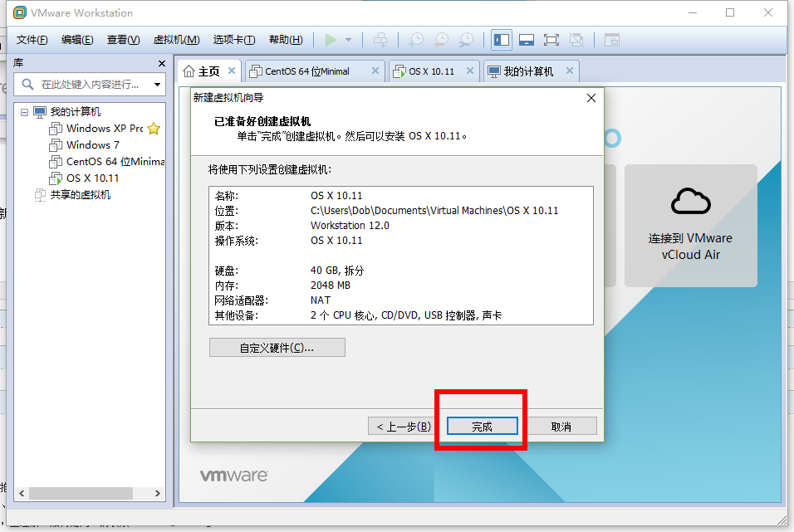794x532 pixels.
Task: Open the snapshot manager icon
Action: [467, 40]
